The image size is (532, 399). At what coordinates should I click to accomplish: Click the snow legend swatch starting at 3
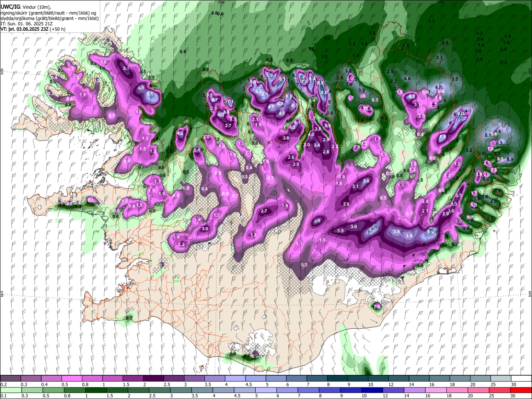click(x=194, y=378)
